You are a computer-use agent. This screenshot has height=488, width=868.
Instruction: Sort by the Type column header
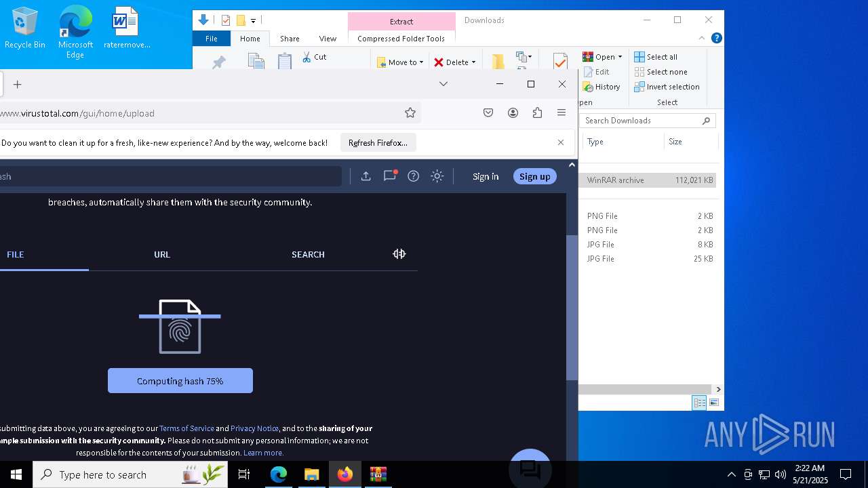tap(624, 142)
